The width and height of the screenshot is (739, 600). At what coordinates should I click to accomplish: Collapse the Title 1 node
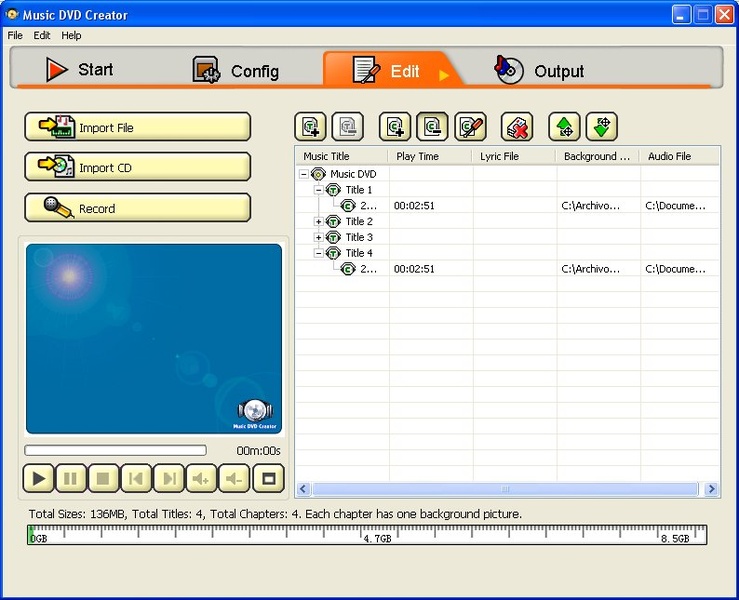click(x=319, y=190)
